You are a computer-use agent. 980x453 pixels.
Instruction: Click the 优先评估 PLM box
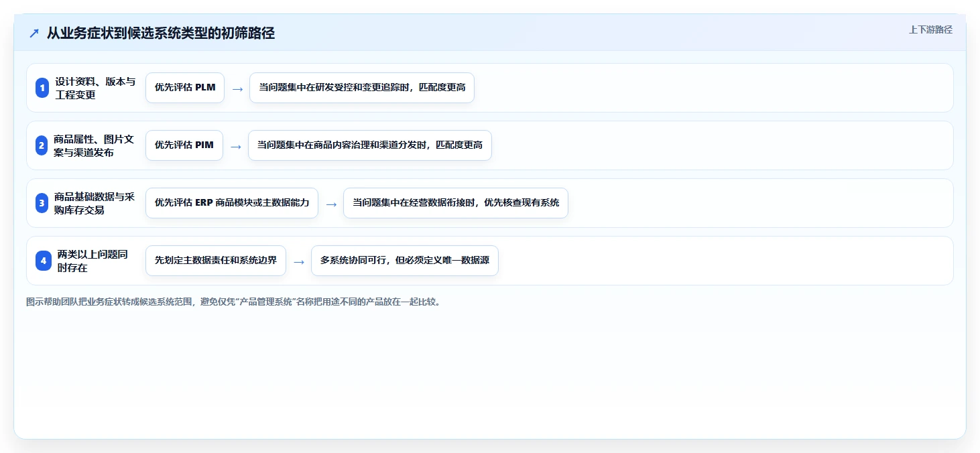tap(185, 88)
